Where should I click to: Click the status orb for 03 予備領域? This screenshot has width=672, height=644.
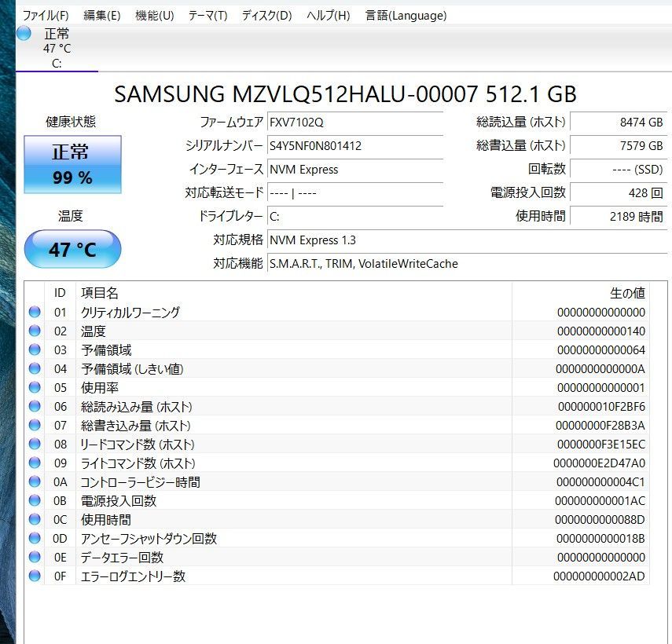[x=35, y=349]
